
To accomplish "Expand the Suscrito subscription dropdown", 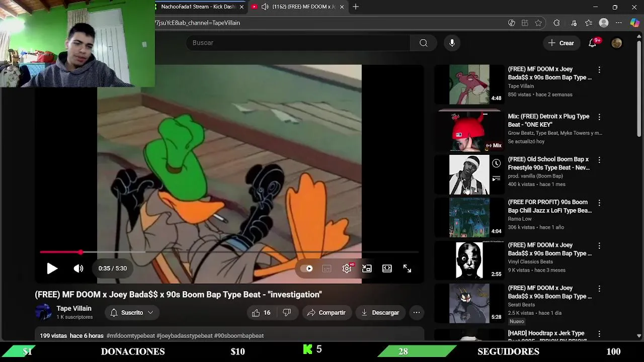I will pos(132,313).
